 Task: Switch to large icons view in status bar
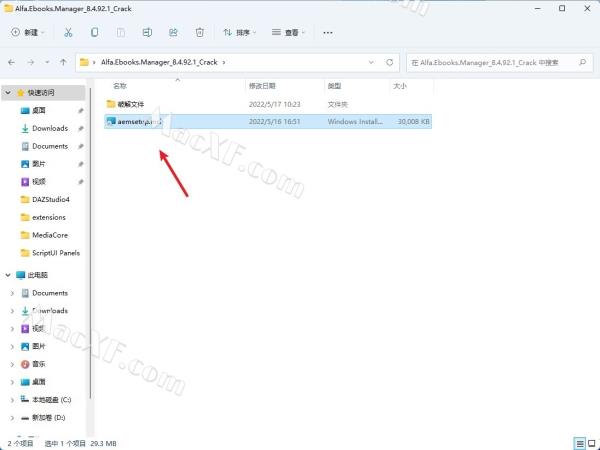tap(591, 442)
